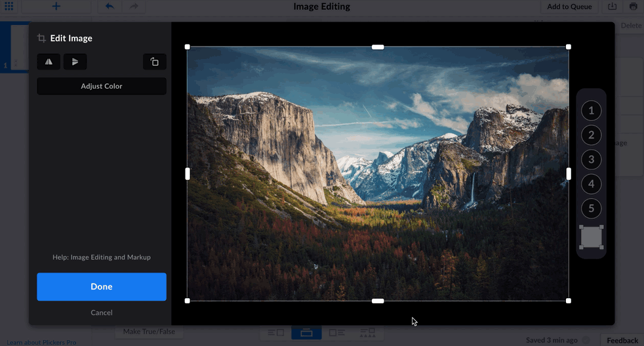
Task: Select marker number 3
Action: pyautogui.click(x=591, y=160)
